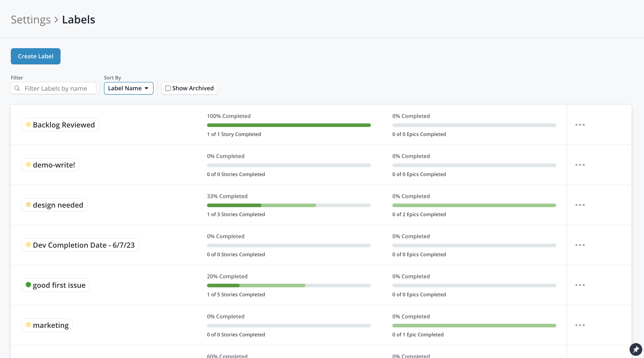Screen dimensions: 644x358
Task: Click the yellow color dot of Backlog Reviewed
Action: pos(28,124)
